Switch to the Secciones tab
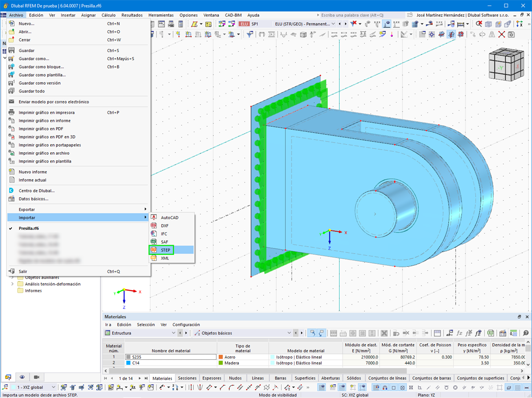The width and height of the screenshot is (532, 398). pyautogui.click(x=187, y=378)
